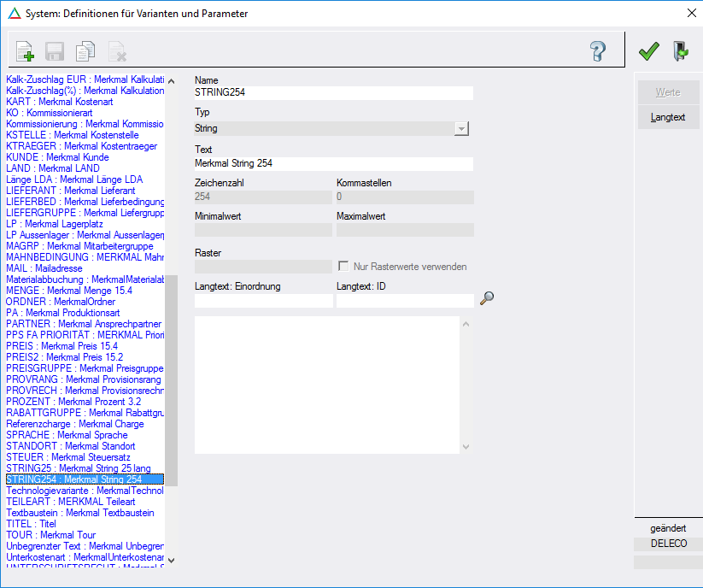Exit dialog using the door icon
This screenshot has height=588, width=703.
click(x=681, y=51)
